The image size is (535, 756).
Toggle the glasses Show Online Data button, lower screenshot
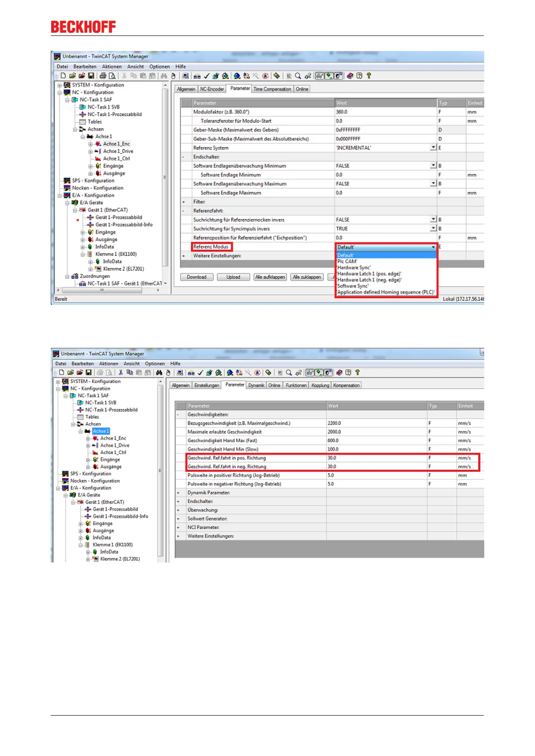pyautogui.click(x=310, y=373)
